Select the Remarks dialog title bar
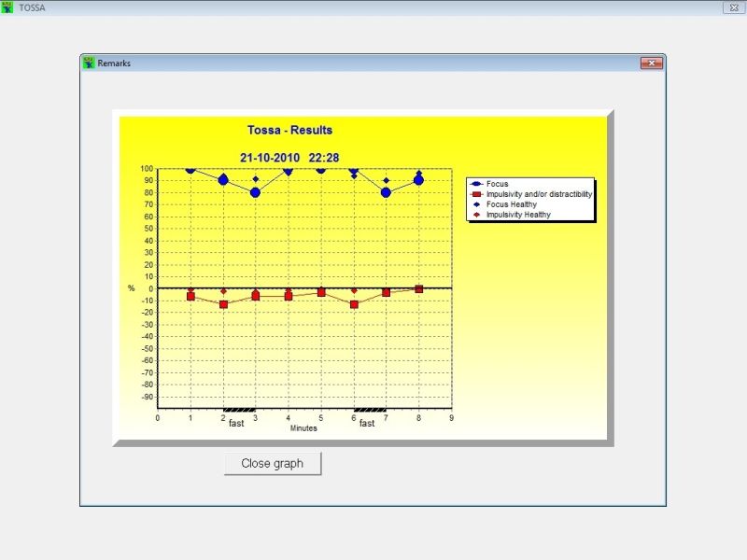The image size is (747, 560). pyautogui.click(x=327, y=63)
